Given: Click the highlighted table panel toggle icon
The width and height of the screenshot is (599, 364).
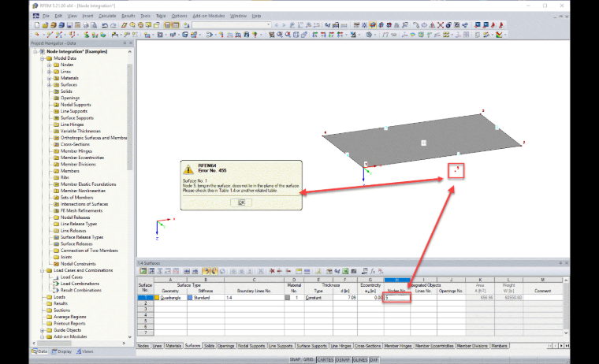Looking at the screenshot, I should tap(176, 25).
